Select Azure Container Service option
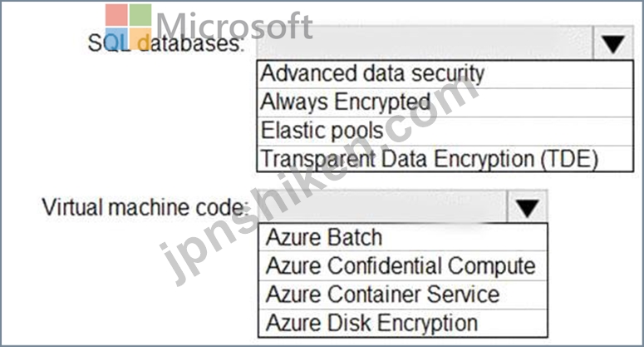This screenshot has width=644, height=347. pyautogui.click(x=403, y=295)
